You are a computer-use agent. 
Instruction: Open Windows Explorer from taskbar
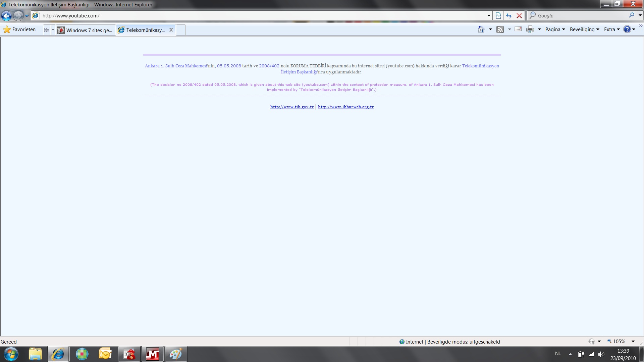point(35,354)
